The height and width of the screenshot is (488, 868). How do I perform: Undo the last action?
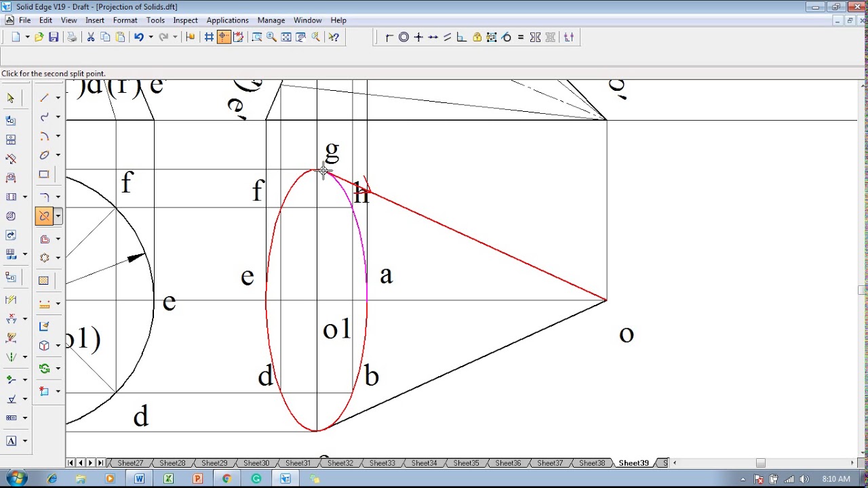click(x=139, y=37)
